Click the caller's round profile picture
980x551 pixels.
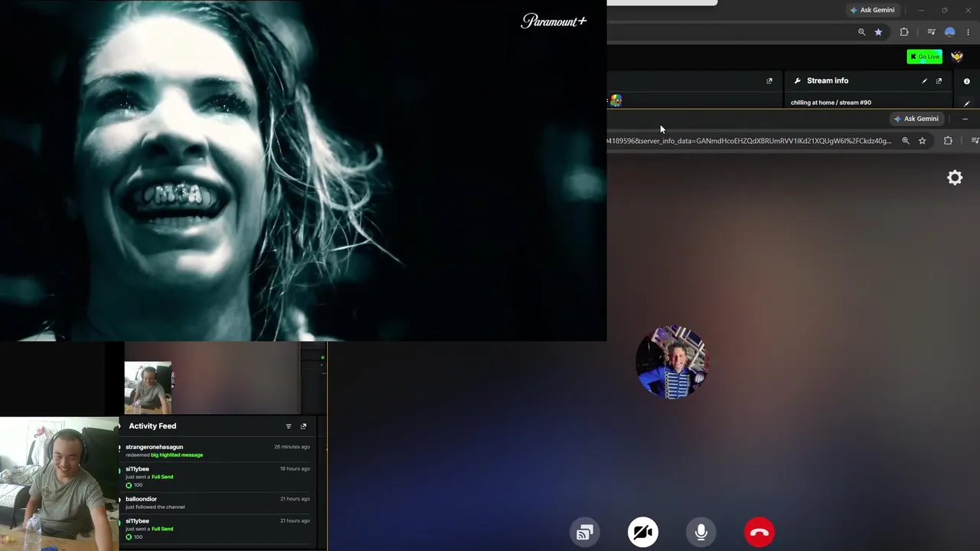click(x=671, y=362)
